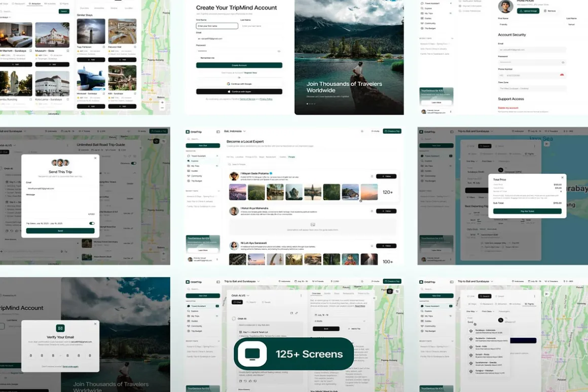This screenshot has height=392, width=588.
Task: Select Surat - India airport suggestion
Action: pyautogui.click(x=488, y=347)
